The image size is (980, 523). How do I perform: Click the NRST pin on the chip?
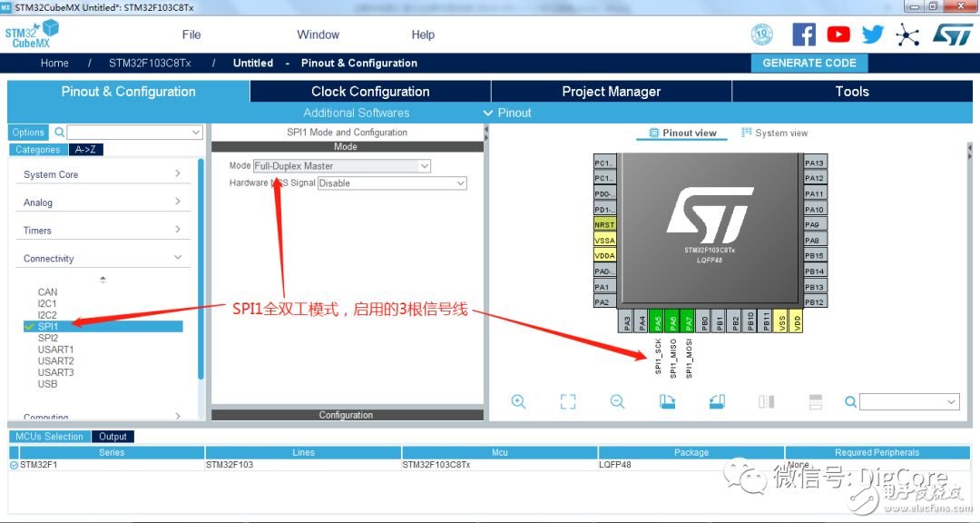tap(604, 224)
